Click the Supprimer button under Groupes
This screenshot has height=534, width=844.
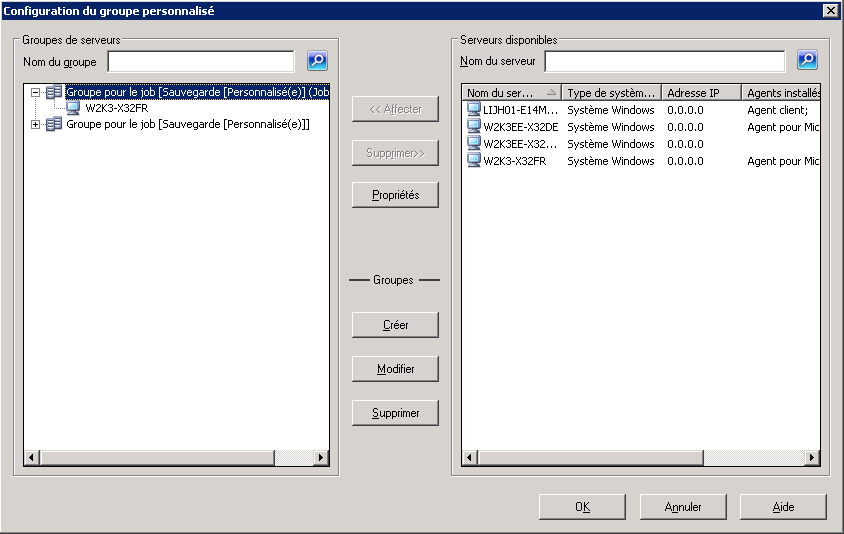click(395, 413)
